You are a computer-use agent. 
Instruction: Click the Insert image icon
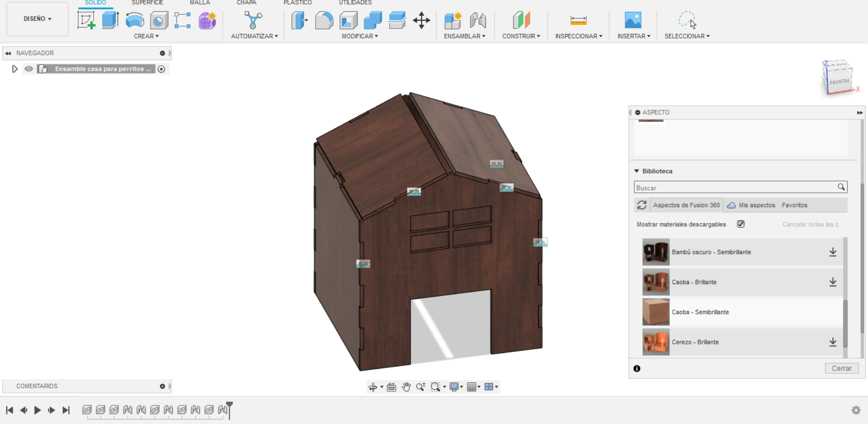633,20
